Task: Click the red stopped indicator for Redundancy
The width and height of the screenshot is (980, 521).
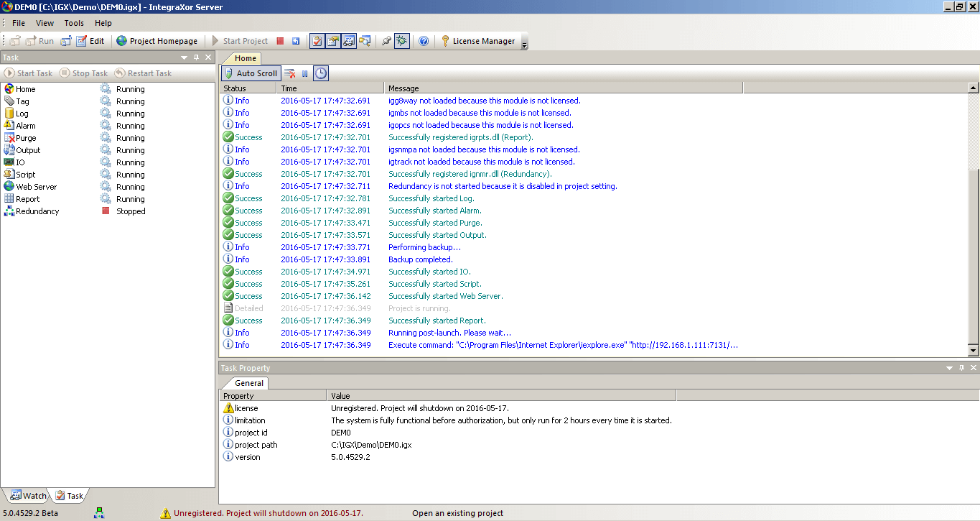Action: [106, 211]
